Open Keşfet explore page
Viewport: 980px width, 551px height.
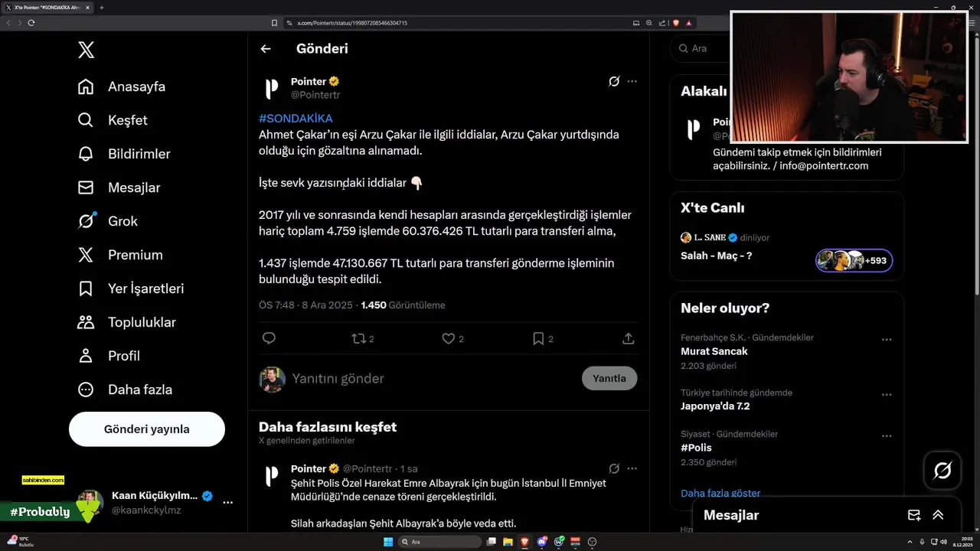113,120
